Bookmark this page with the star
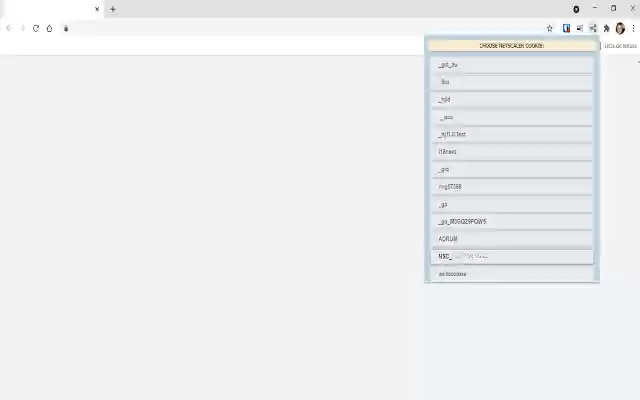Image resolution: width=640 pixels, height=400 pixels. tap(550, 28)
